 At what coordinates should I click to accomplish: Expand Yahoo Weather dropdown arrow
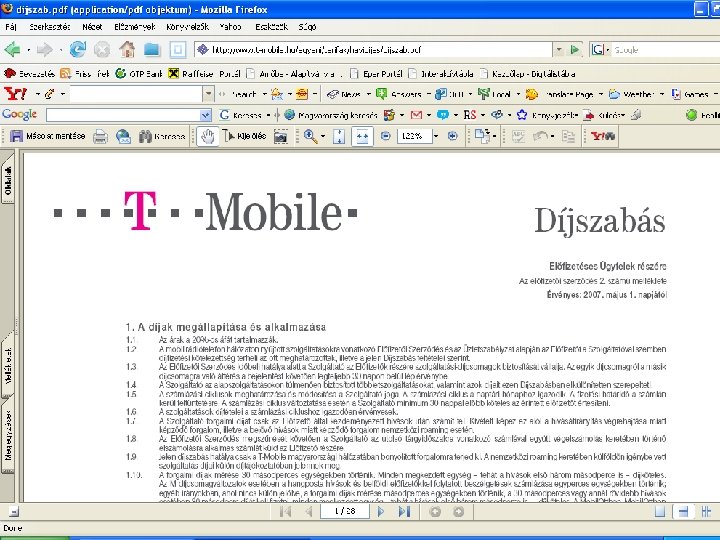tap(662, 95)
